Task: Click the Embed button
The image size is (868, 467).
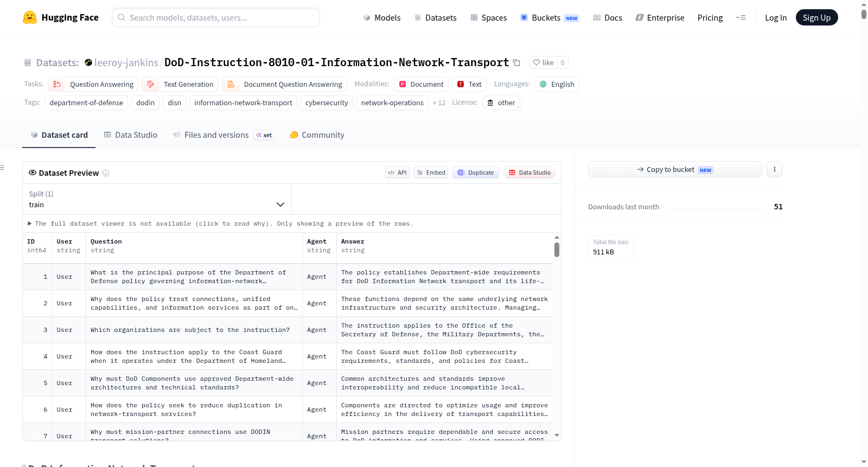Action: (431, 172)
